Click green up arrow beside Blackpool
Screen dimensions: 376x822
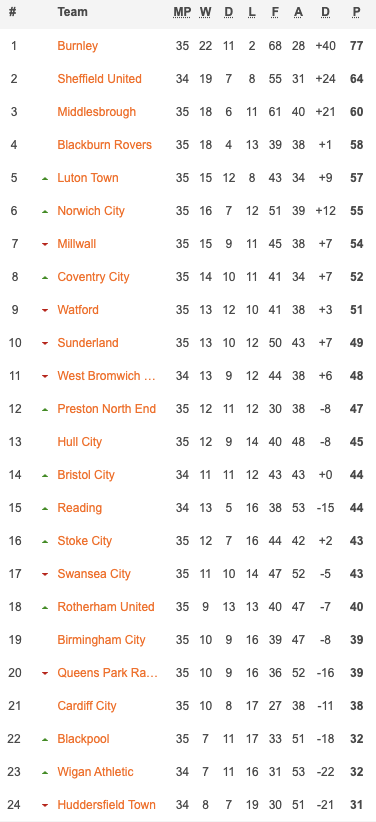tap(45, 740)
